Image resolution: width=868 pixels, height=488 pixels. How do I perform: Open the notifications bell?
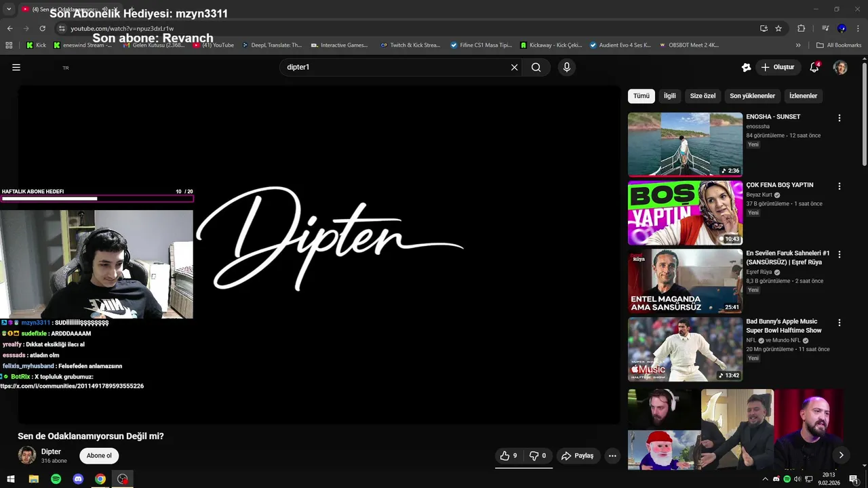814,67
